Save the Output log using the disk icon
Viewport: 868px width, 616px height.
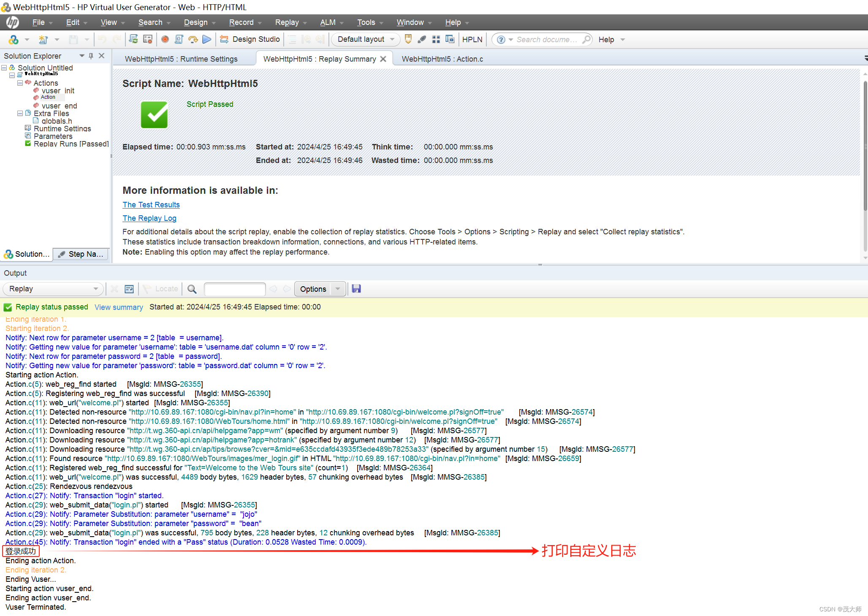pos(356,289)
